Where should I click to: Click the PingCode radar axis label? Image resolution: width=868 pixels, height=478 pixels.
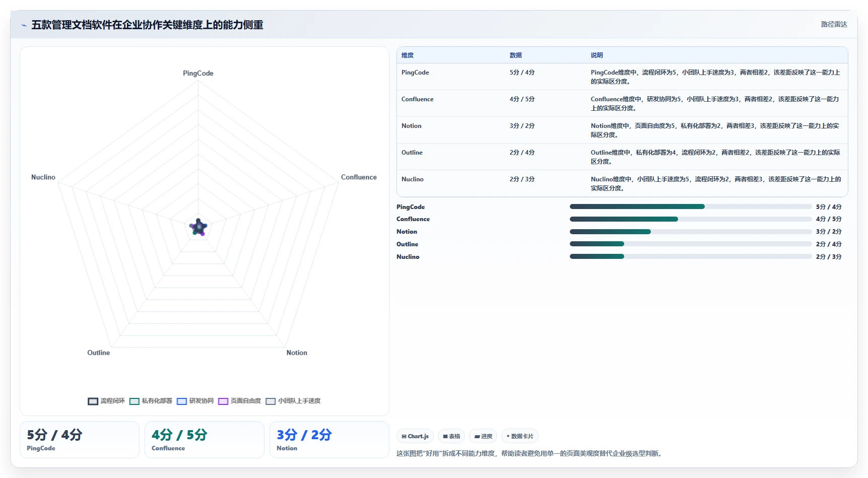click(198, 74)
